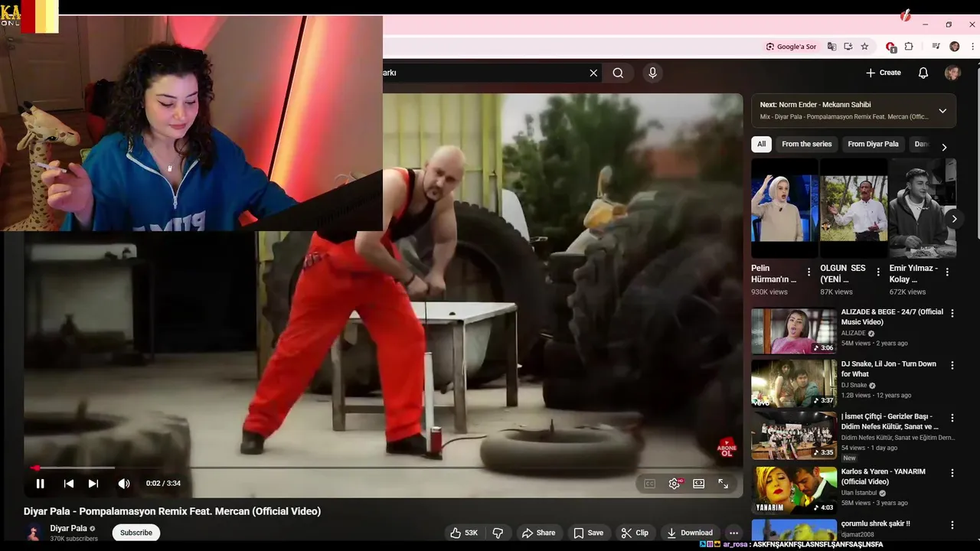Bookmark this page with the star icon
This screenshot has width=980, height=551.
click(864, 47)
